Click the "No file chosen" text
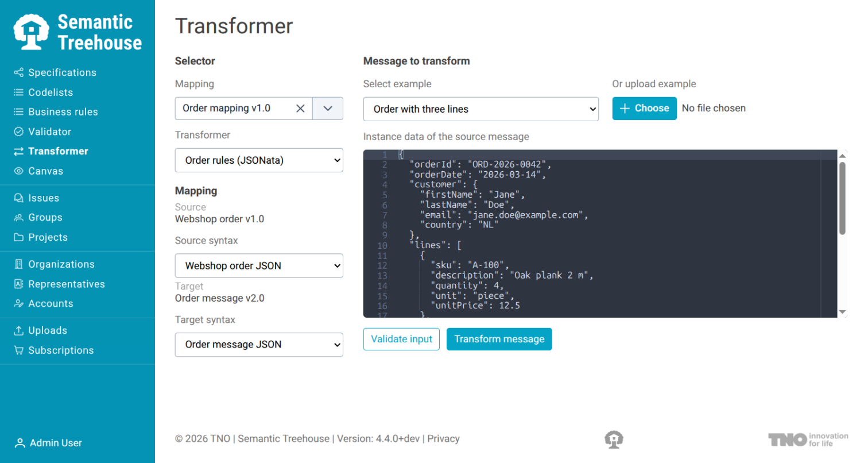Image resolution: width=868 pixels, height=463 pixels. coord(714,108)
